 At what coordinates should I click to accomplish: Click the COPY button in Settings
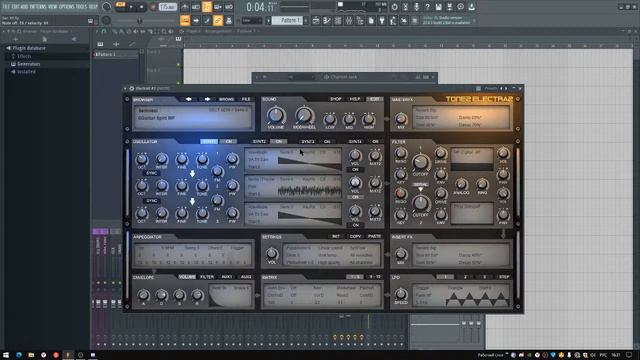[x=355, y=236]
